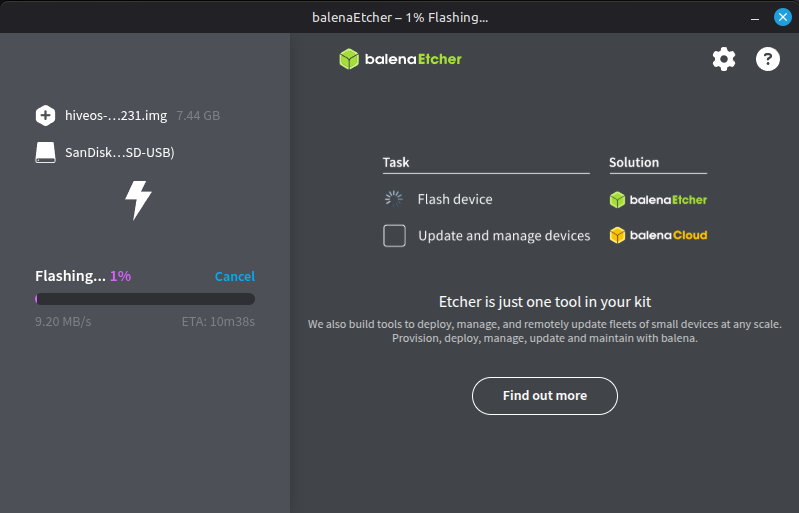Click the window title balenaEtcher – 1% Flashing

400,17
